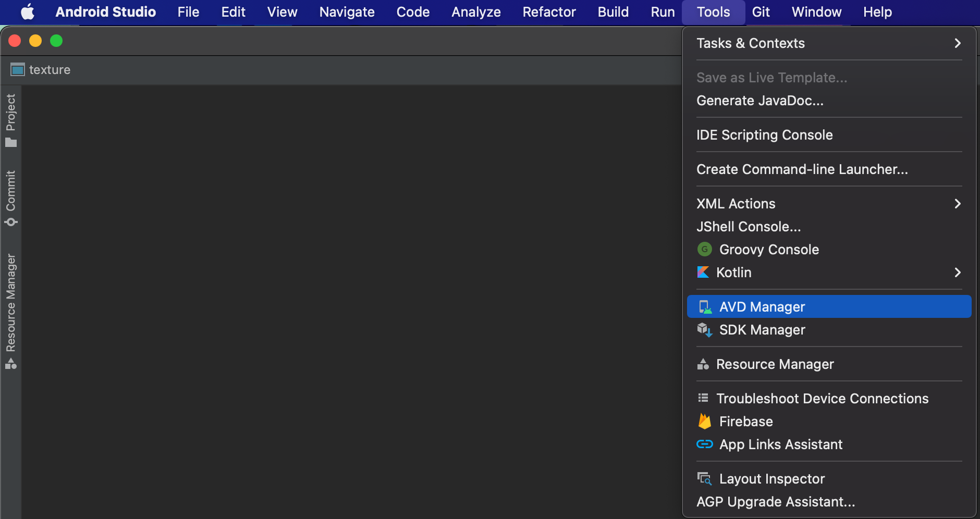Toggle the Resource Manager sidebar panel
The height and width of the screenshot is (519, 980).
[x=11, y=311]
